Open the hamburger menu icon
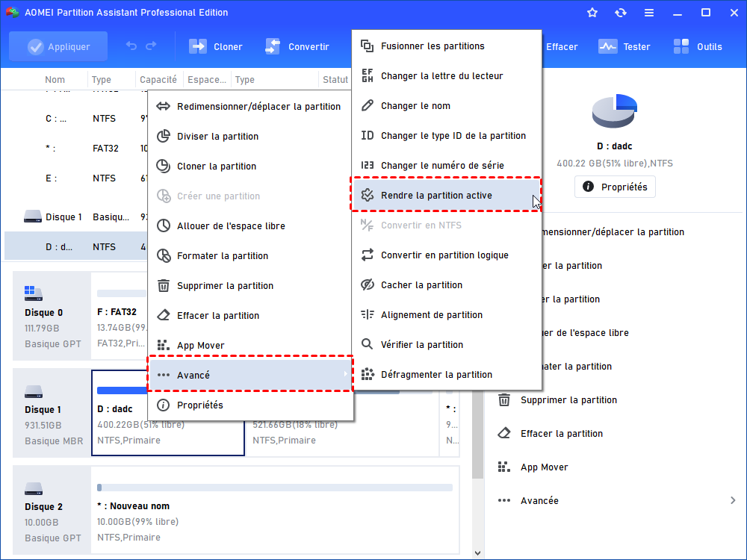747x560 pixels. click(x=649, y=13)
